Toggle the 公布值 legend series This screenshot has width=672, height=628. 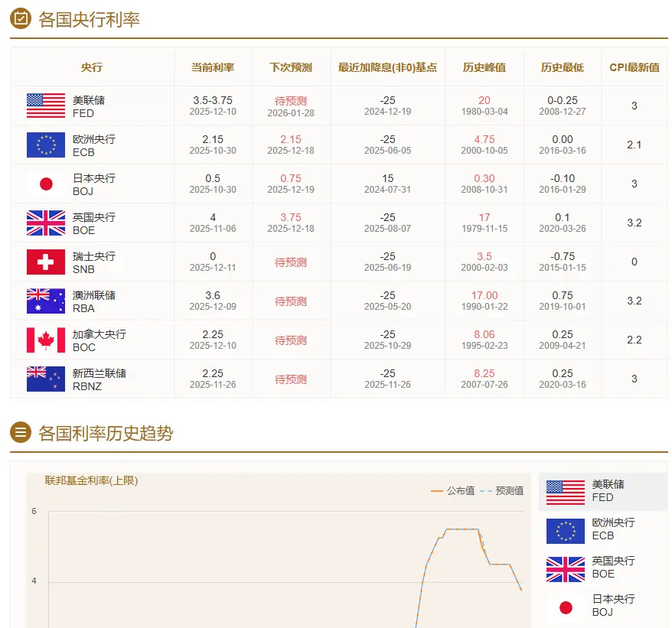[452, 490]
